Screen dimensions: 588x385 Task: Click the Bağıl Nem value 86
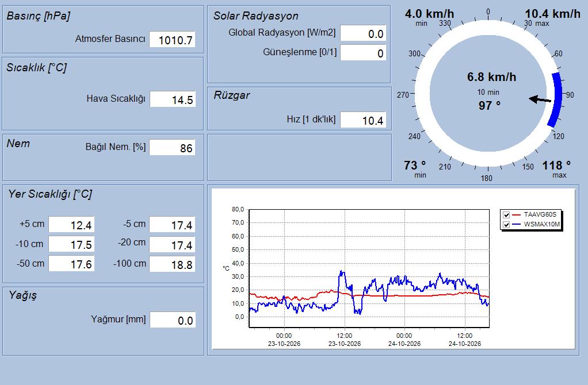click(172, 147)
